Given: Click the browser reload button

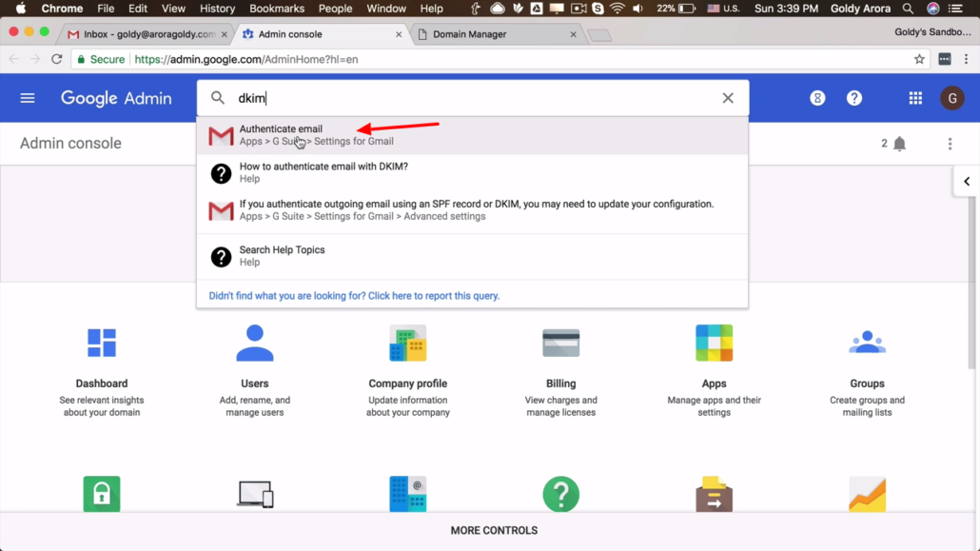Looking at the screenshot, I should (57, 59).
